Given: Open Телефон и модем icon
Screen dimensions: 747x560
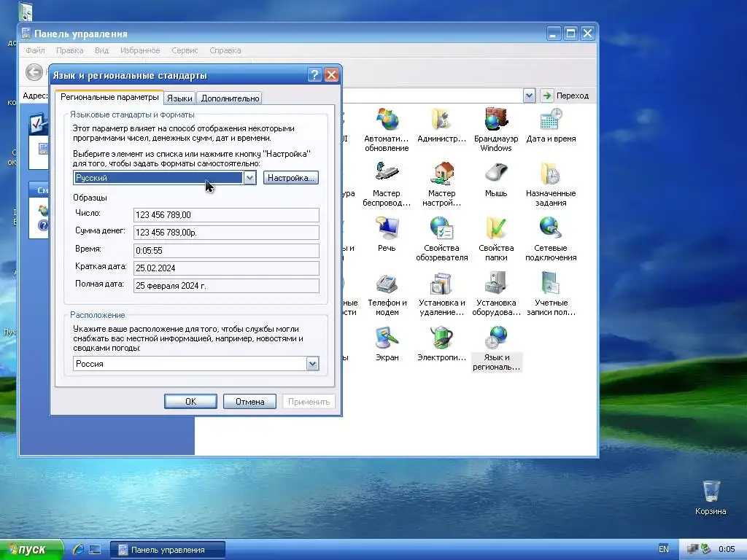Looking at the screenshot, I should [387, 293].
